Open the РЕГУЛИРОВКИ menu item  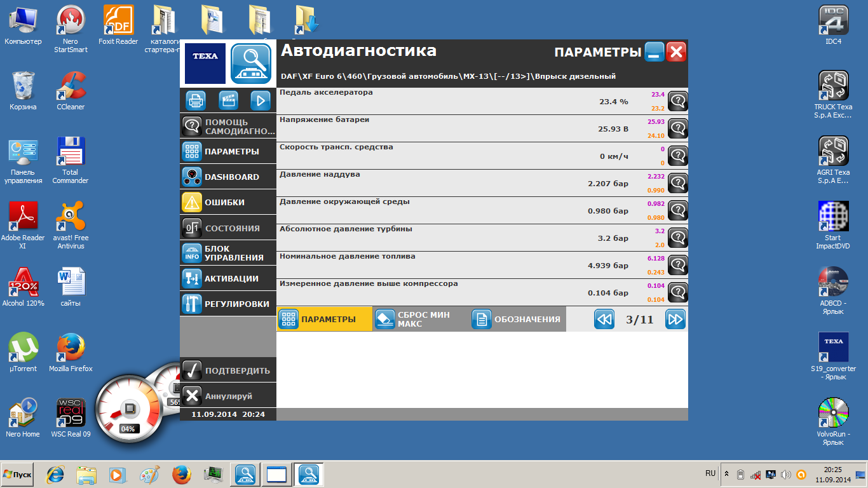click(x=228, y=304)
